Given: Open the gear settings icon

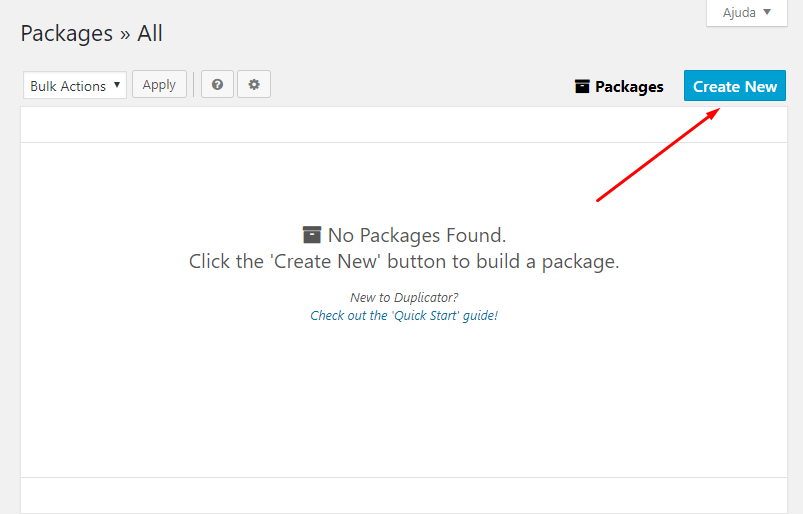Looking at the screenshot, I should tap(254, 85).
